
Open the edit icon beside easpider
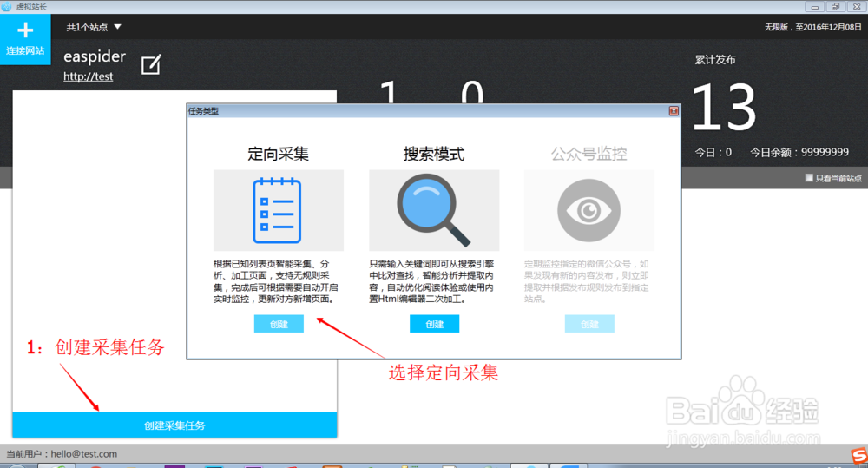151,64
